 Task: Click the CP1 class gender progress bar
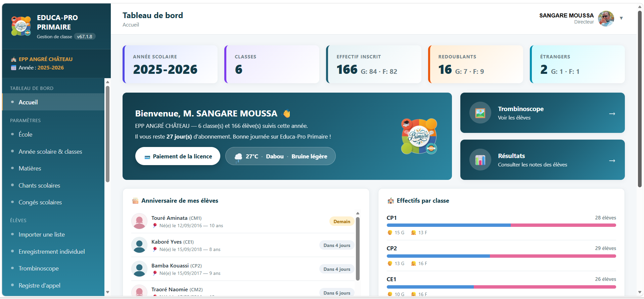[x=501, y=225]
